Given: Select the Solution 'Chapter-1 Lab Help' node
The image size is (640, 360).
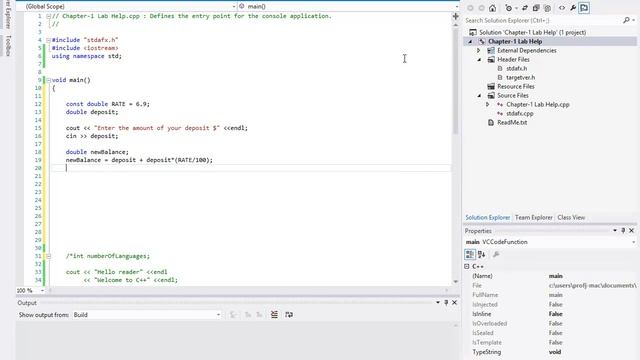Looking at the screenshot, I should coord(532,32).
